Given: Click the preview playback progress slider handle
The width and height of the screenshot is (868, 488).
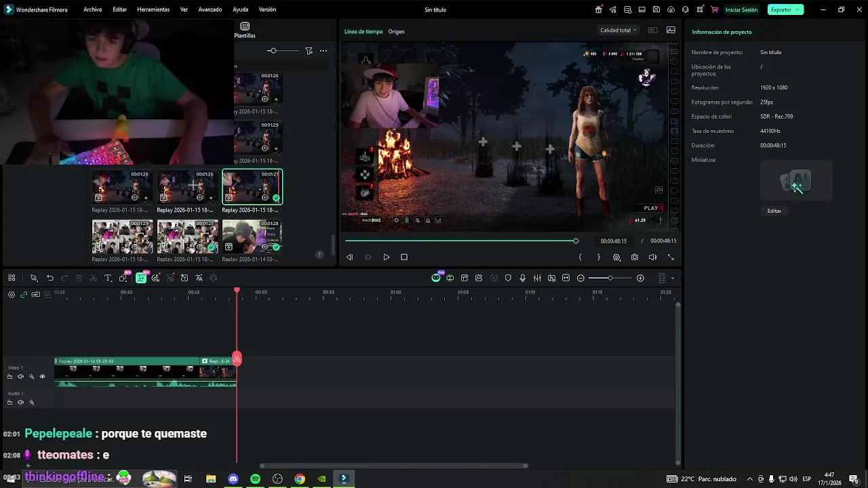Looking at the screenshot, I should [x=576, y=241].
